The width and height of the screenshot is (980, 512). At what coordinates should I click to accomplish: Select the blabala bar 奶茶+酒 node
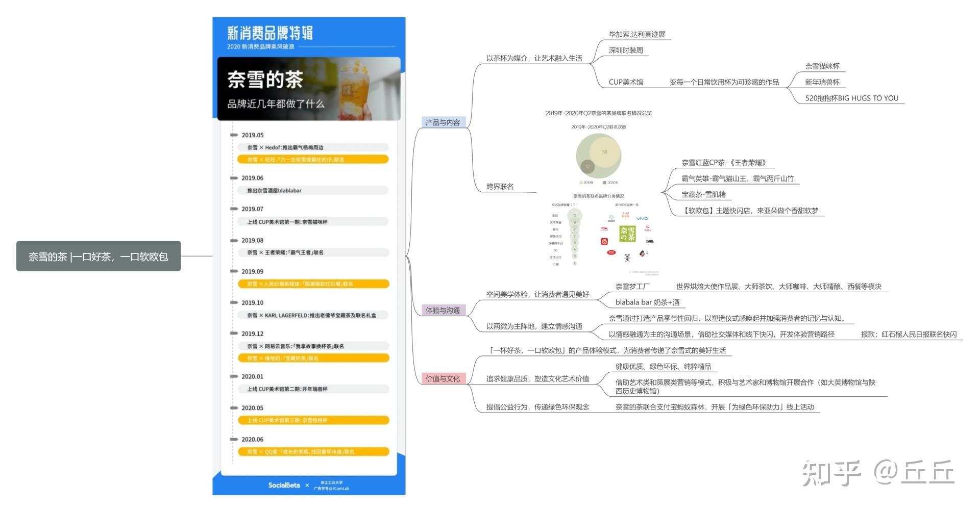pyautogui.click(x=647, y=302)
